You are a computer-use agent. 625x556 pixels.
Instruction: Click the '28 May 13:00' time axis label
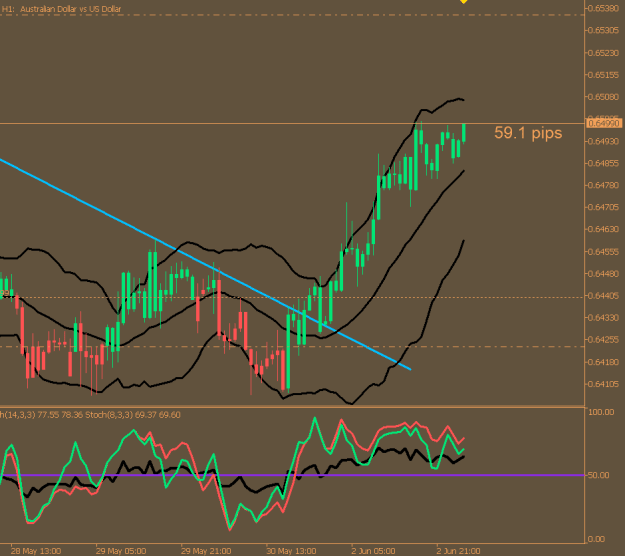point(36,551)
